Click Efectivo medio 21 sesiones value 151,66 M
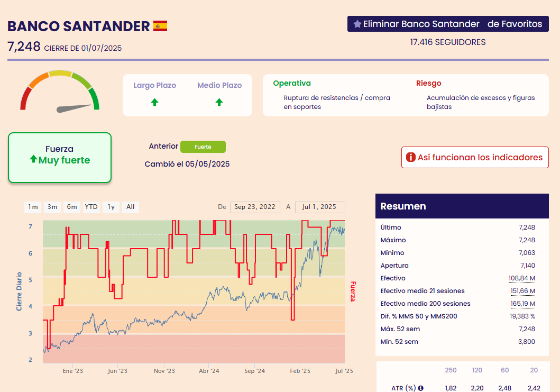 tap(523, 291)
